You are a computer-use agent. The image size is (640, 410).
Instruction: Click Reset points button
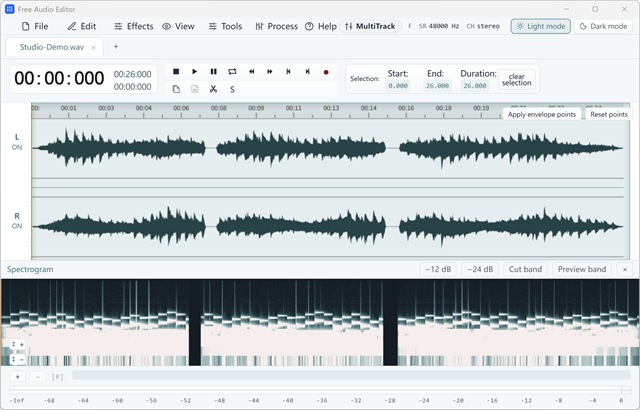[x=609, y=114]
